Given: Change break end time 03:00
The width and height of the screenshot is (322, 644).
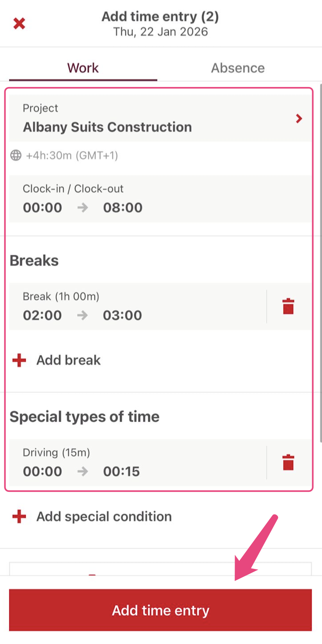Looking at the screenshot, I should (x=122, y=315).
